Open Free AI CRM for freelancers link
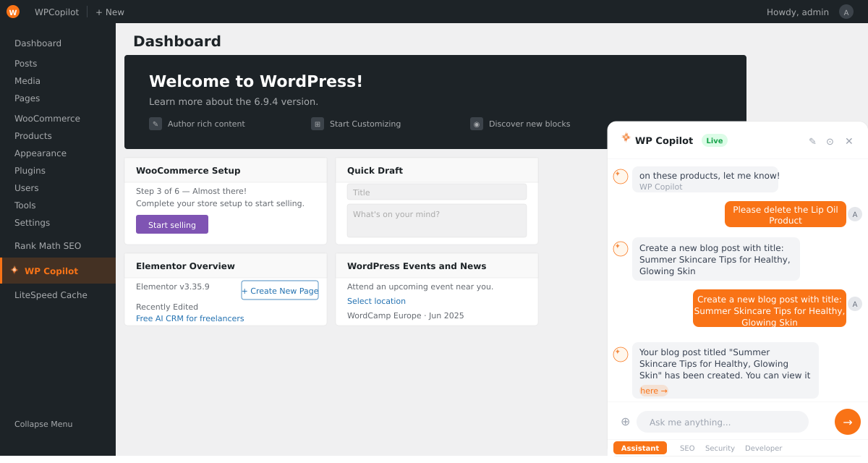Image resolution: width=868 pixels, height=463 pixels. [x=190, y=318]
